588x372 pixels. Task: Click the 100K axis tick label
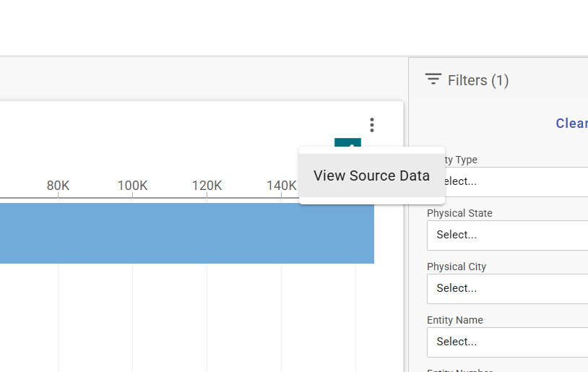[132, 186]
